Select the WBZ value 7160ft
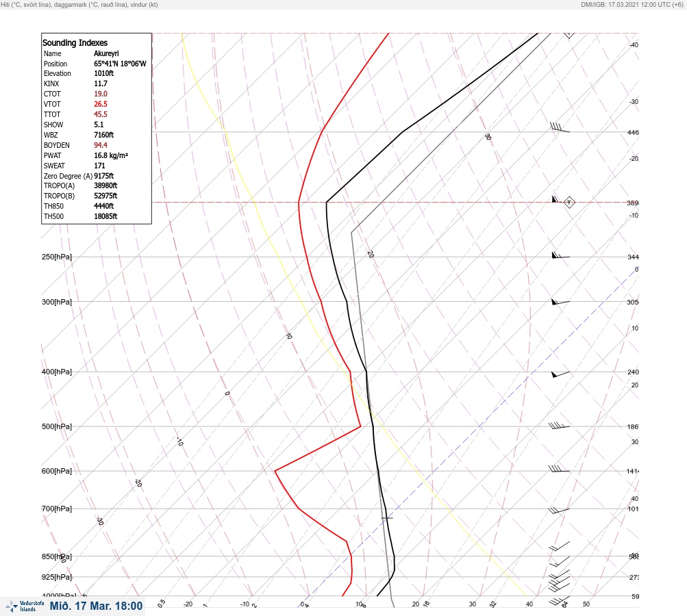Image resolution: width=687 pixels, height=616 pixels. (104, 135)
